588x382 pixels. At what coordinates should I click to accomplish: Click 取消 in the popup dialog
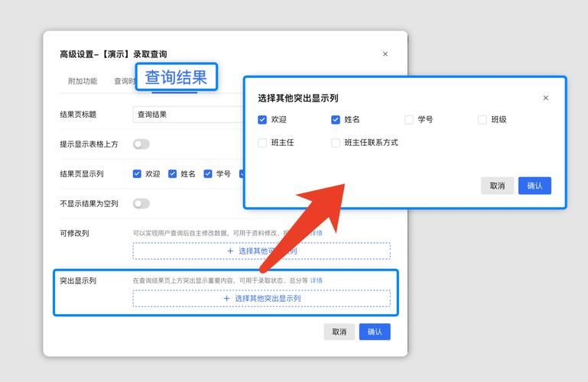(x=497, y=186)
